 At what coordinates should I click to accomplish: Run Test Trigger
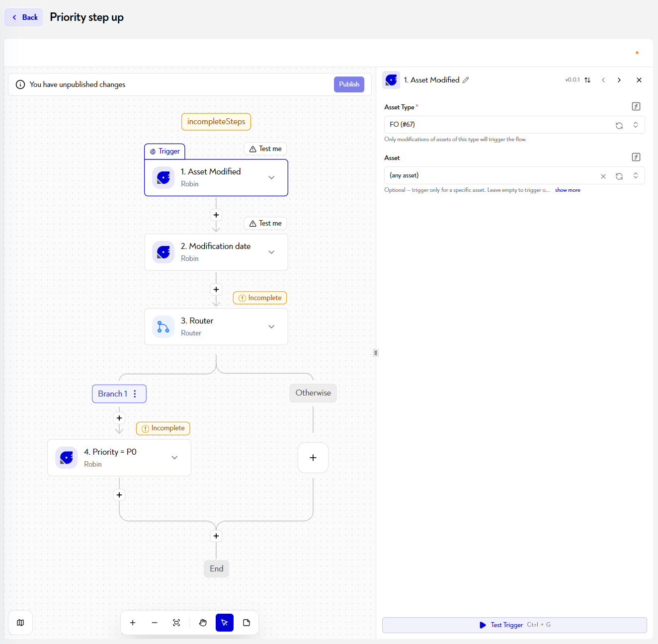click(514, 625)
